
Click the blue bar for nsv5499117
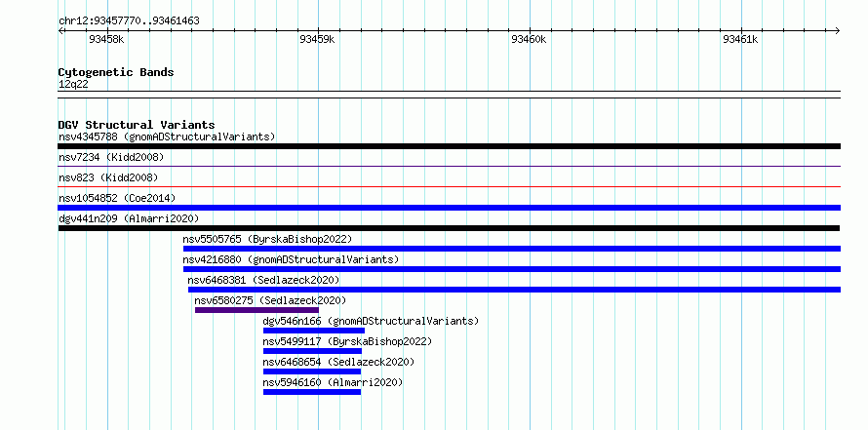click(312, 351)
